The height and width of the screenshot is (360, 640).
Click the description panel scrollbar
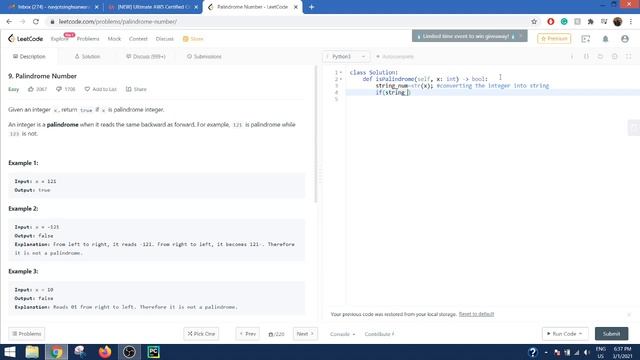pyautogui.click(x=316, y=135)
